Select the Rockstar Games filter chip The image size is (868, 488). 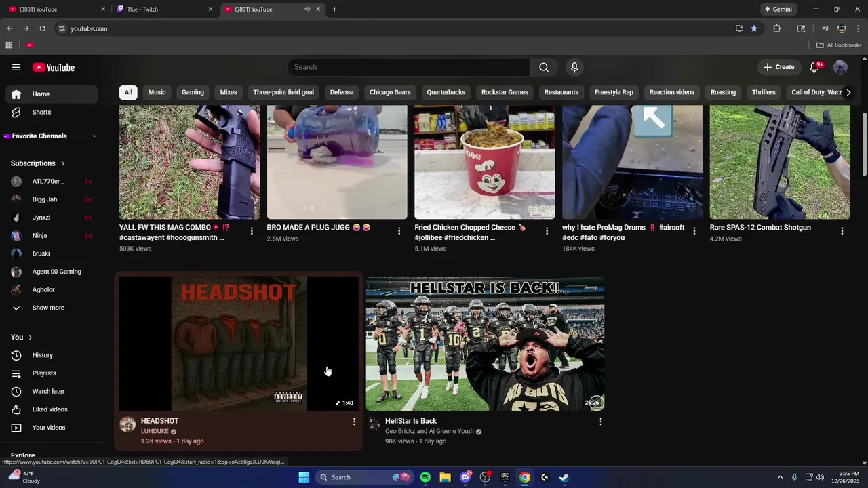pos(505,92)
